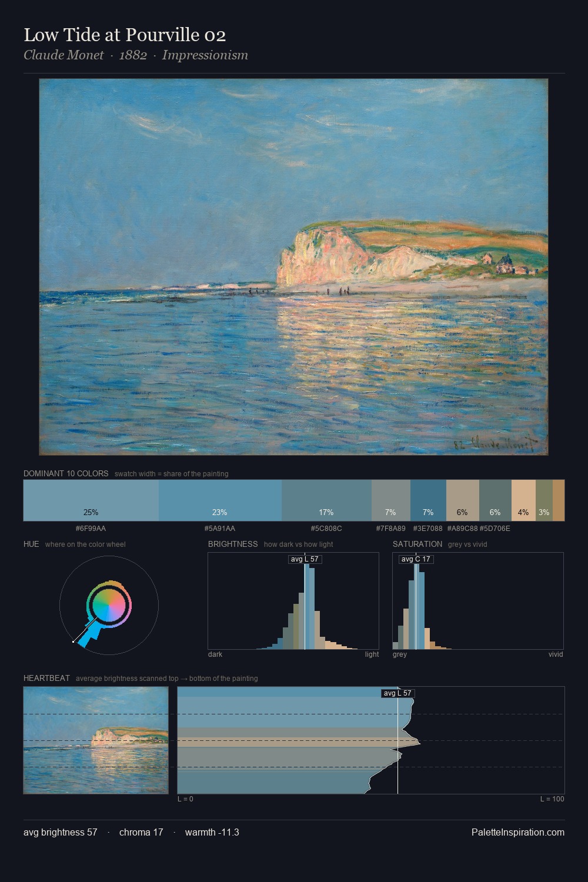Screen dimensions: 588x882
Task: Open the PaletteInspiration.com link
Action: click(518, 832)
